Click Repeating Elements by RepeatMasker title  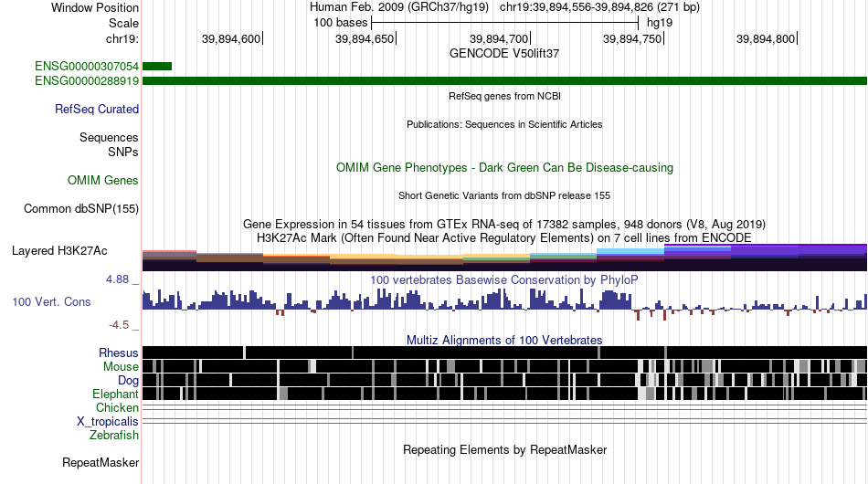click(505, 449)
